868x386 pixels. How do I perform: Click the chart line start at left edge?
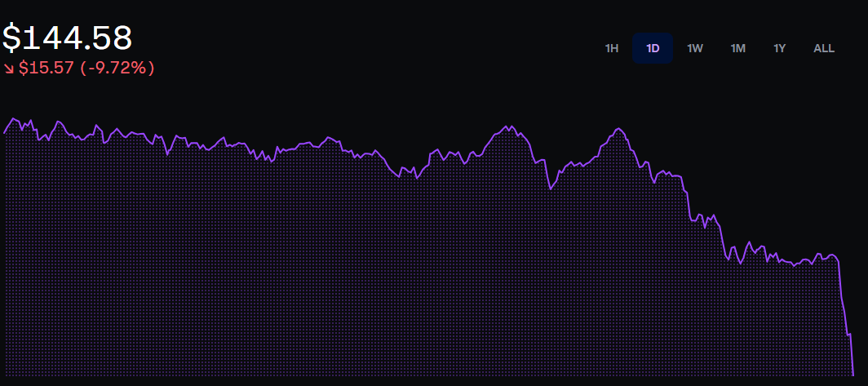pyautogui.click(x=4, y=131)
